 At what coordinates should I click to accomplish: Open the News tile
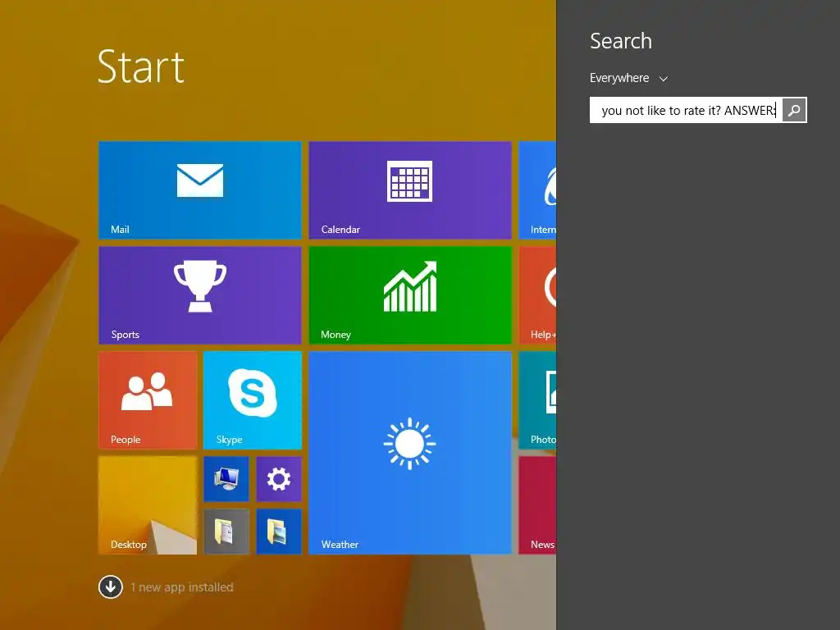click(x=537, y=505)
